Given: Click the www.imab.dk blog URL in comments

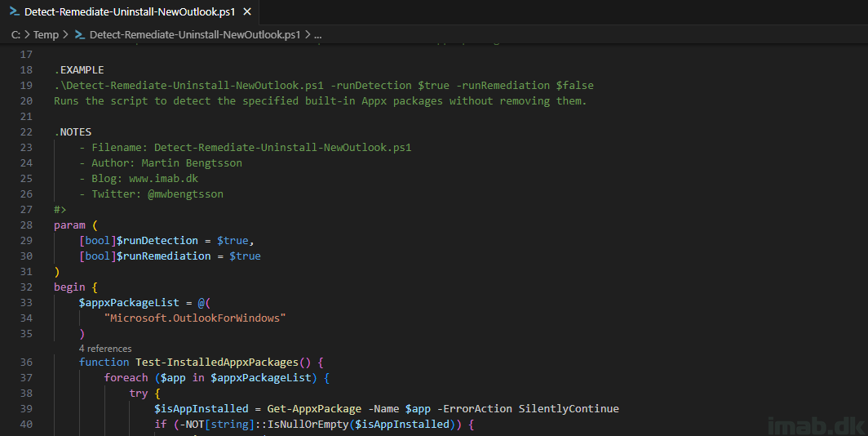Looking at the screenshot, I should pos(160,179).
